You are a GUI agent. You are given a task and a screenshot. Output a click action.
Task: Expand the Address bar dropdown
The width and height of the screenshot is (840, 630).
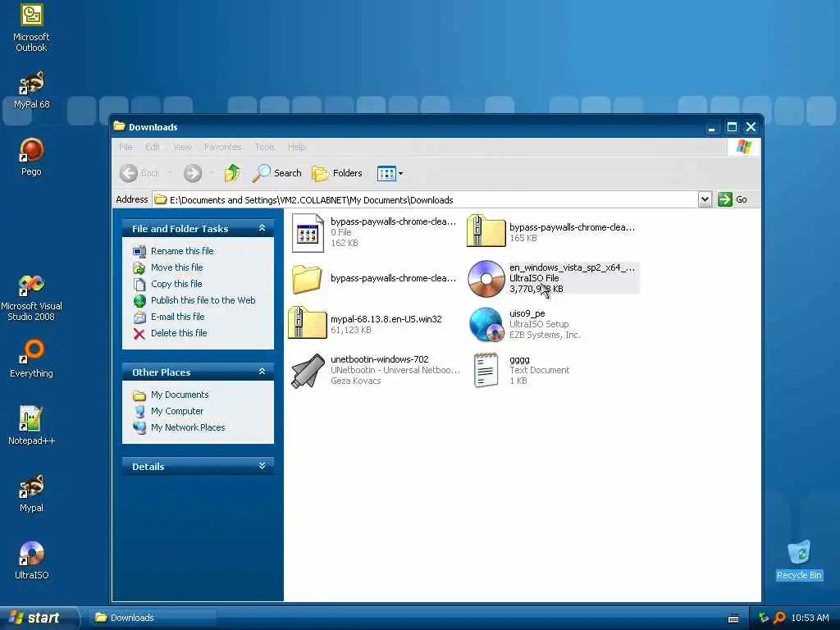pyautogui.click(x=705, y=200)
